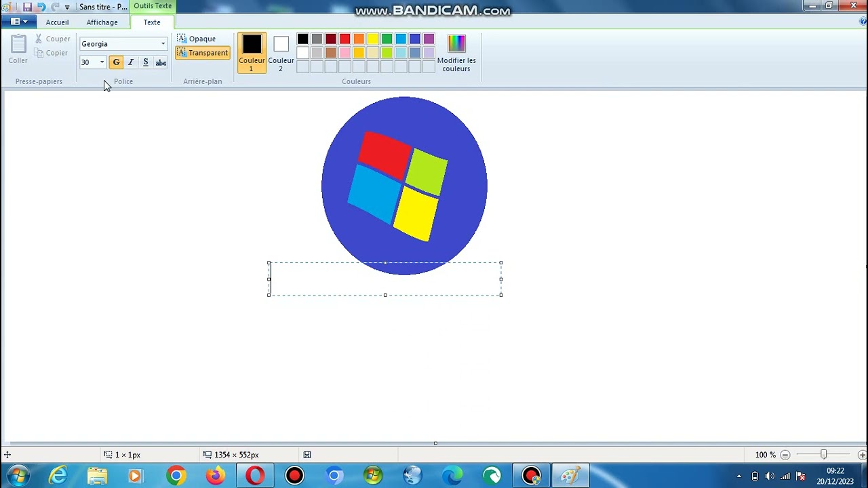
Task: Click the Redo arrow in the title bar
Action: [x=55, y=7]
